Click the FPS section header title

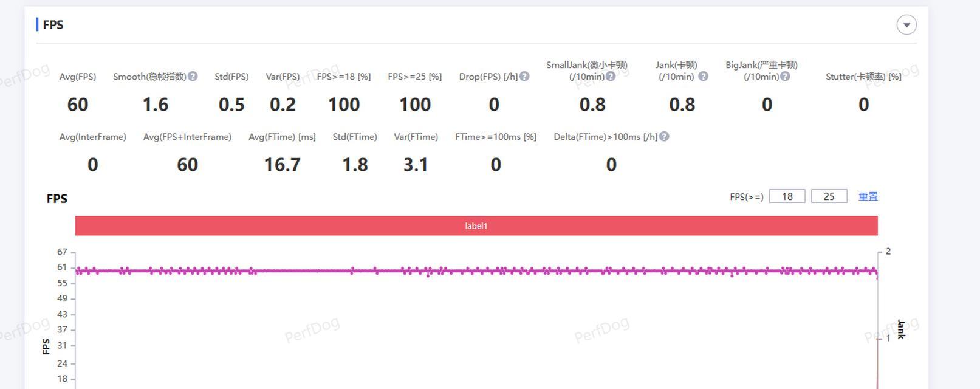53,25
